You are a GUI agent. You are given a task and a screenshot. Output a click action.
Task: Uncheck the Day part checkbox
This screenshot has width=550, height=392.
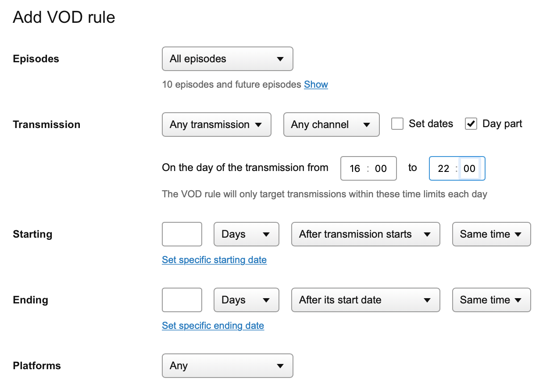click(471, 124)
